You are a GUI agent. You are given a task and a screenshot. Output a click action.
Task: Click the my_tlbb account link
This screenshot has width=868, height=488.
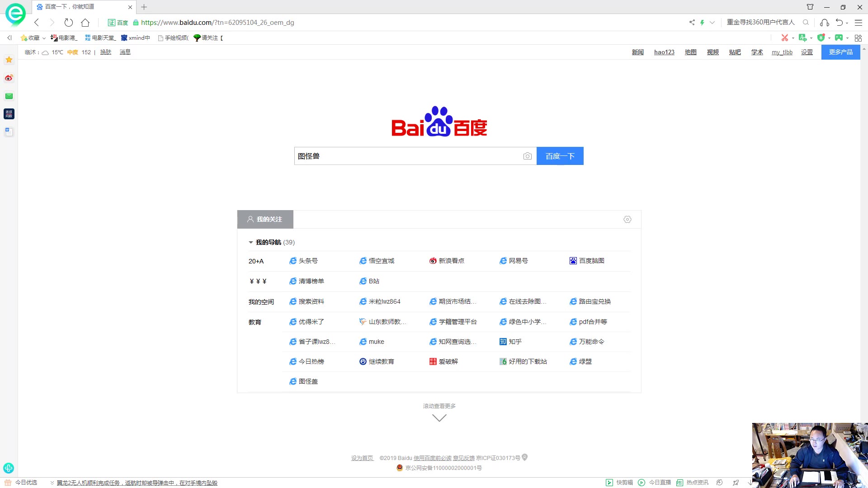[x=782, y=52]
